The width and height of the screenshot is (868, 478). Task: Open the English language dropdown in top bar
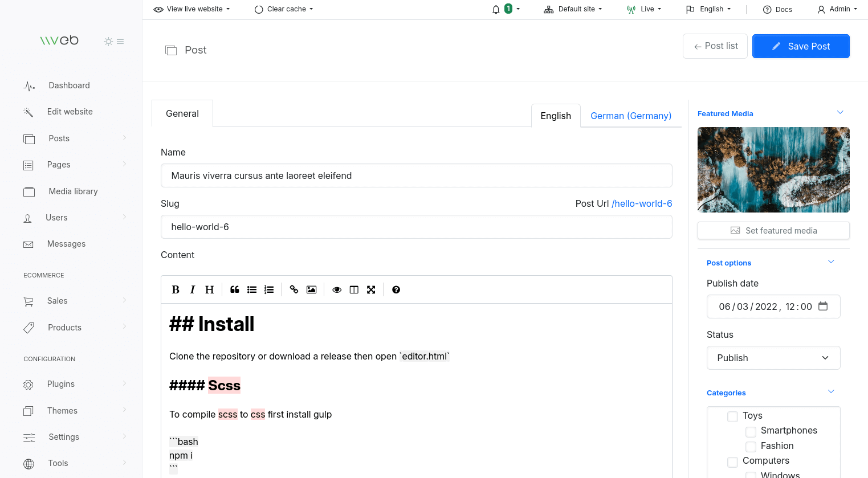[x=708, y=9]
